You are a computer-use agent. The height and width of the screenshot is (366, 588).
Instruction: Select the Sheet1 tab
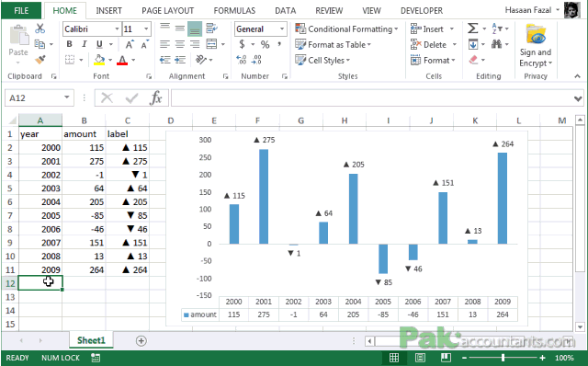pos(91,340)
